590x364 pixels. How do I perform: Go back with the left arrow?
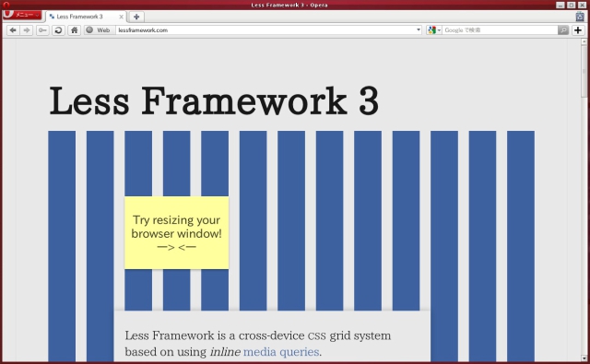13,30
